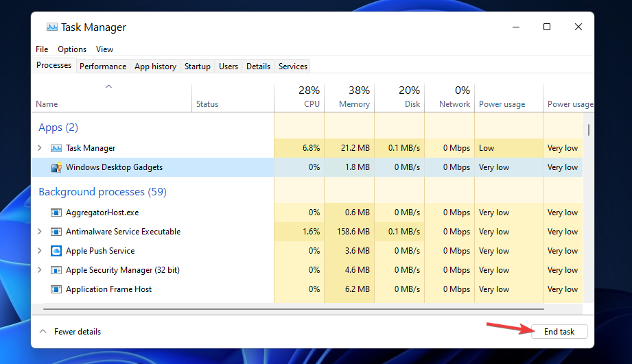Click the AggregatorHost.exe process icon
Image resolution: width=632 pixels, height=364 pixels.
[x=56, y=213]
